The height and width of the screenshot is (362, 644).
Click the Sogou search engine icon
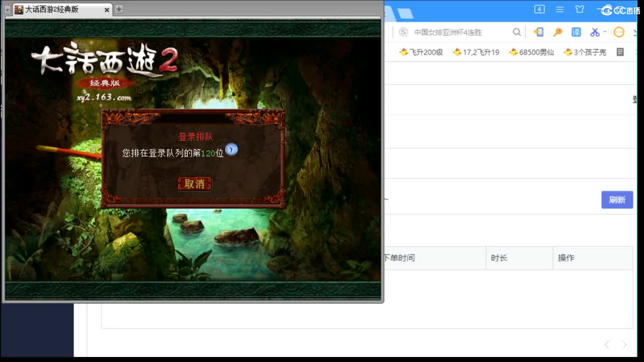(x=403, y=32)
